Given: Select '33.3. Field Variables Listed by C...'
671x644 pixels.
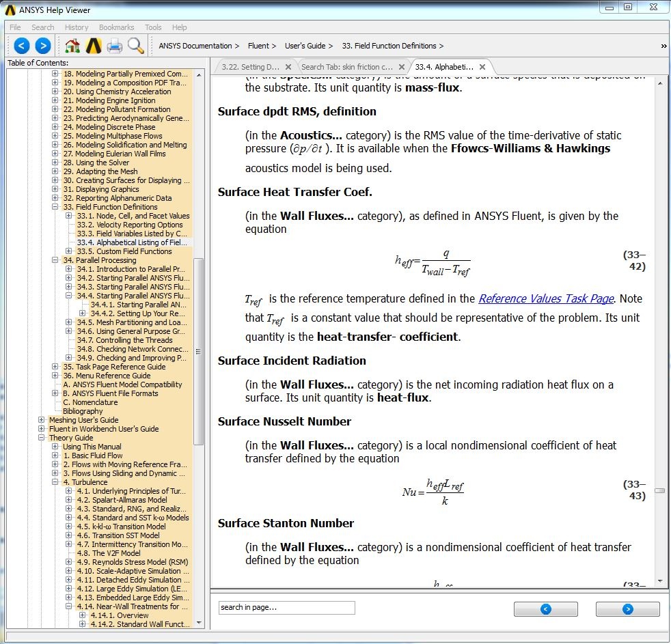Looking at the screenshot, I should coord(132,234).
